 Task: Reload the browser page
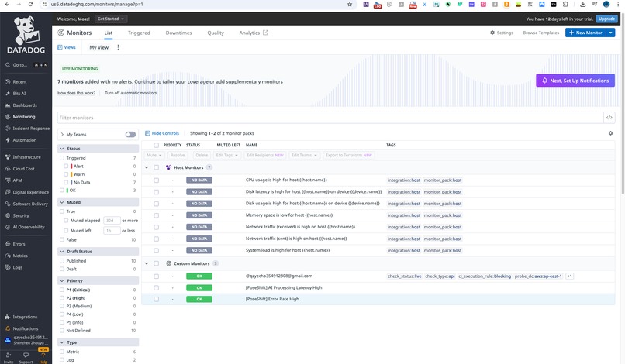pos(31,5)
